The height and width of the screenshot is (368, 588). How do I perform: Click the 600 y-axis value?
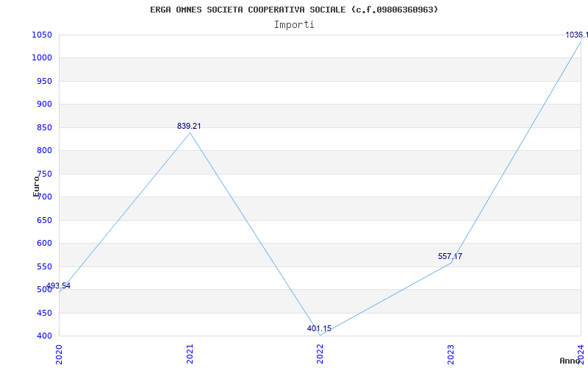pyautogui.click(x=44, y=244)
